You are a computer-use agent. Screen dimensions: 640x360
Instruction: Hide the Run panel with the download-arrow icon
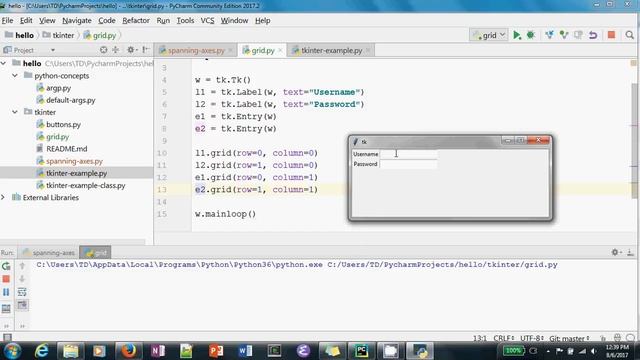630,253
